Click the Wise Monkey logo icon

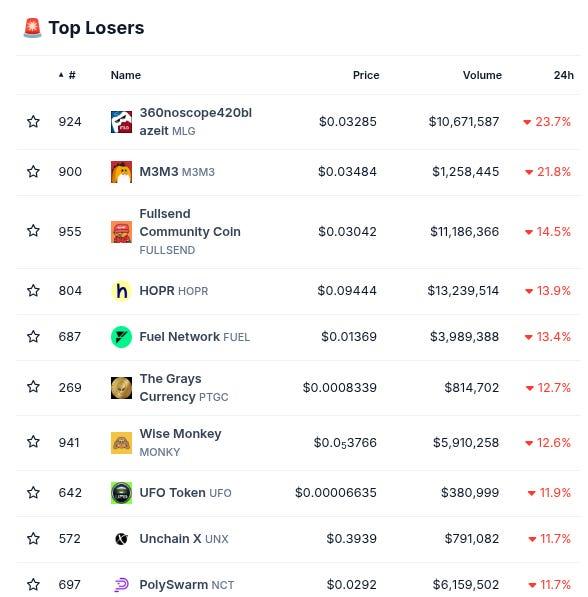coord(121,443)
